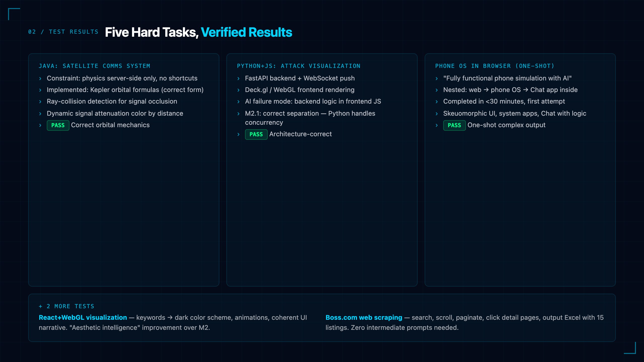Click chevron bullet before 'AI failure mode'
This screenshot has width=644, height=362.
pos(238,102)
